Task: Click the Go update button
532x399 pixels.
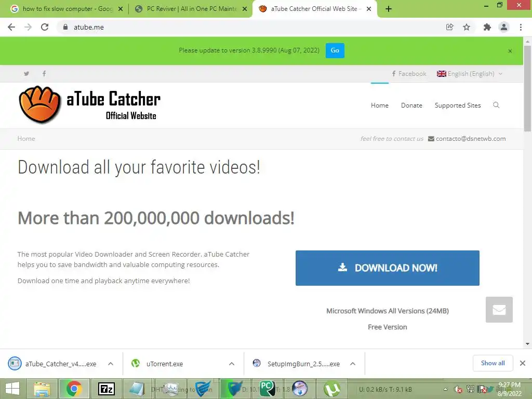Action: 335,50
